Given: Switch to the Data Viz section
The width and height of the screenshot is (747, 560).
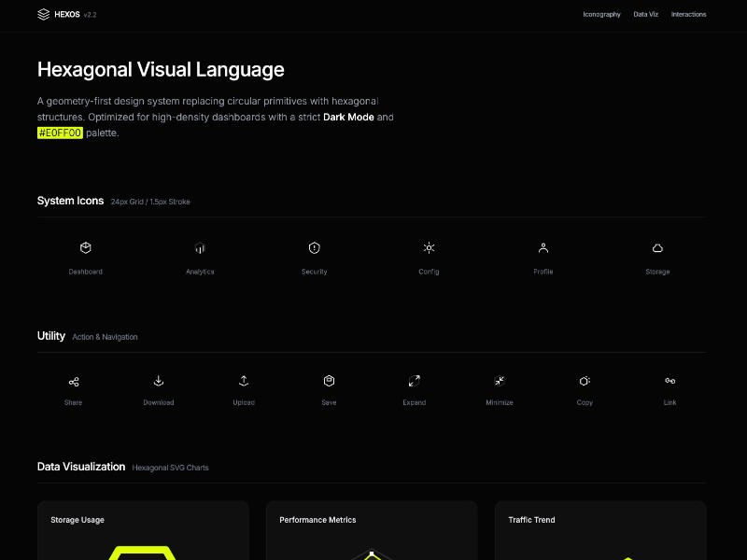Looking at the screenshot, I should 645,14.
